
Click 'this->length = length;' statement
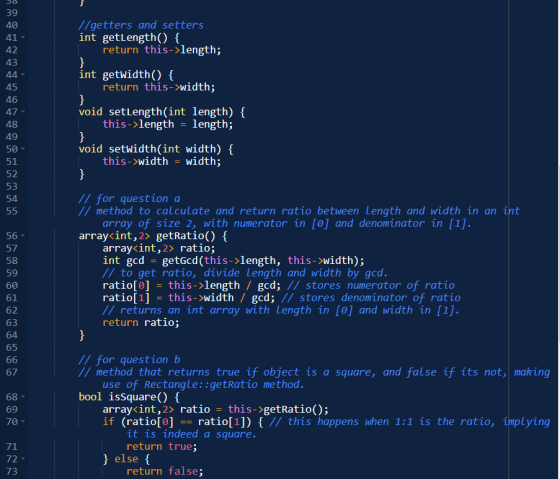tap(168, 124)
